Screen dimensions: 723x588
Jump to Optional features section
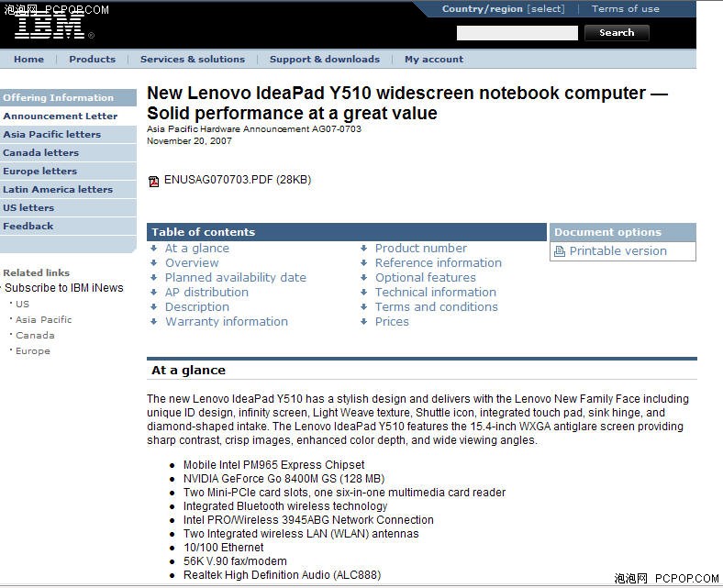point(425,278)
